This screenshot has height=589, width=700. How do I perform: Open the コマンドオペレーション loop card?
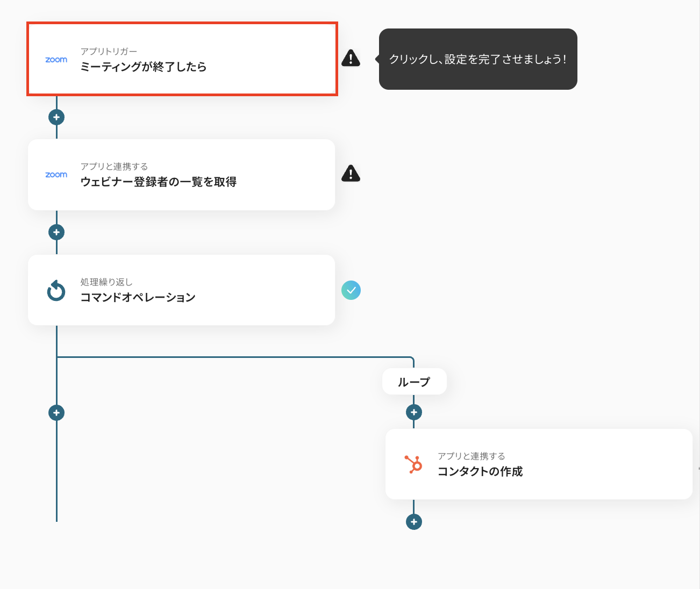(x=181, y=290)
